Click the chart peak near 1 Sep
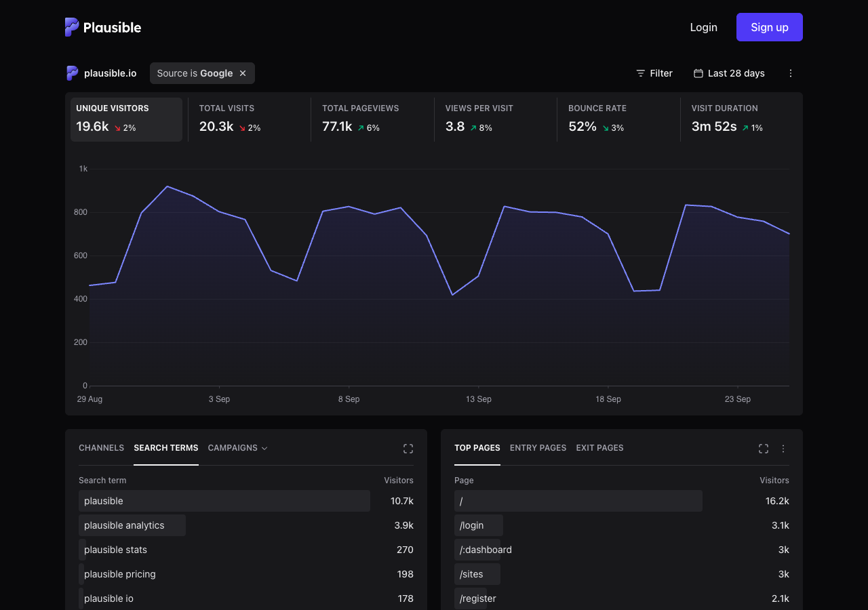 coord(167,186)
